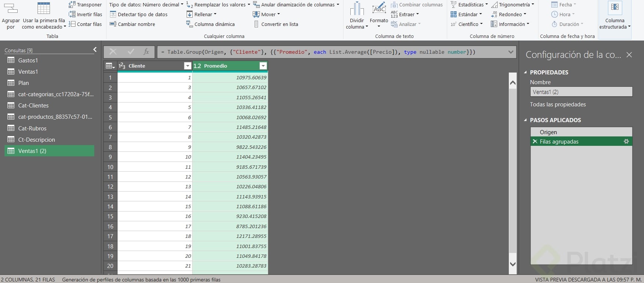Select the Ventas1 (2) query

(x=50, y=151)
